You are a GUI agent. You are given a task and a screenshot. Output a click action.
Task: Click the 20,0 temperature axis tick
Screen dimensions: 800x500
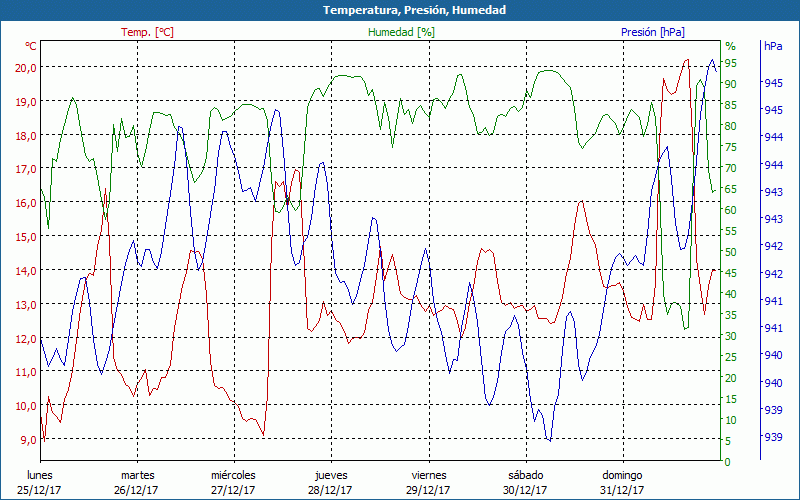[26, 67]
